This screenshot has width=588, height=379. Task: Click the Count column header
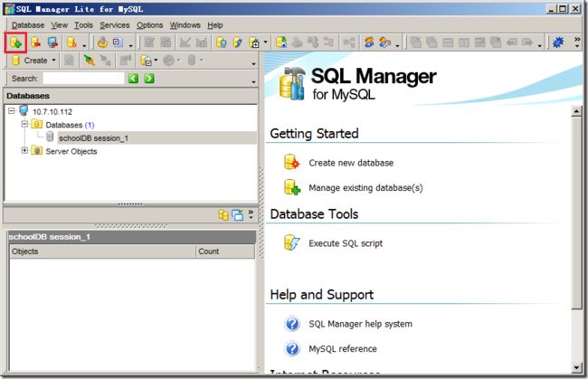pos(225,251)
